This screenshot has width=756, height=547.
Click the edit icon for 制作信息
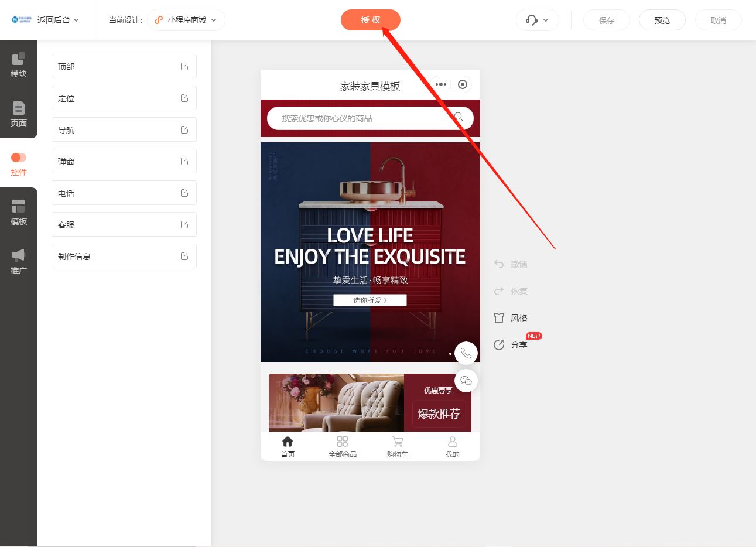coord(184,256)
